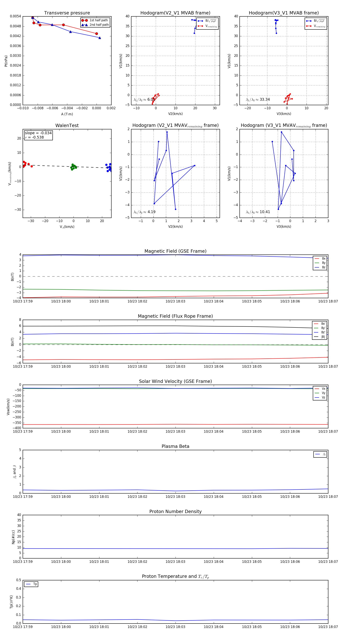Click the V_remaining y-axis label in WalenTest
The height and width of the screenshot is (644, 351).
pyautogui.click(x=10, y=173)
